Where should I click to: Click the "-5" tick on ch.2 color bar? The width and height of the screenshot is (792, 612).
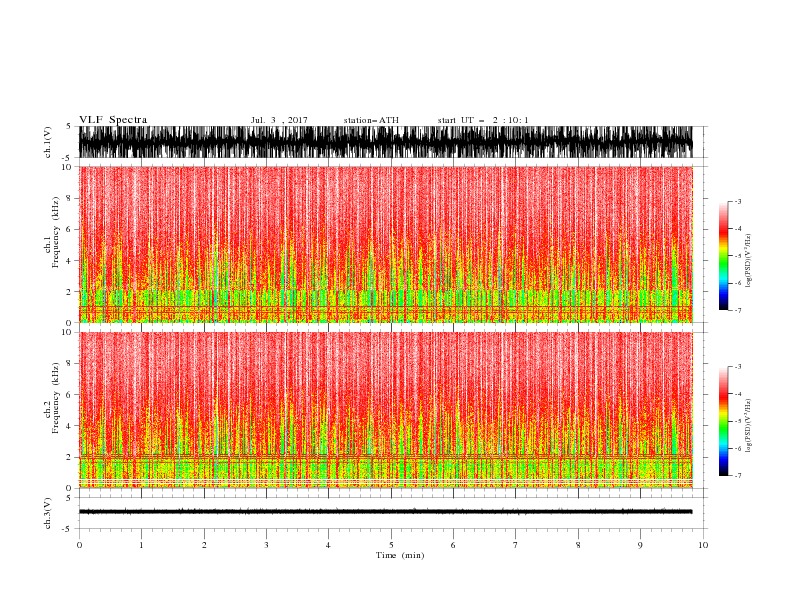point(738,421)
